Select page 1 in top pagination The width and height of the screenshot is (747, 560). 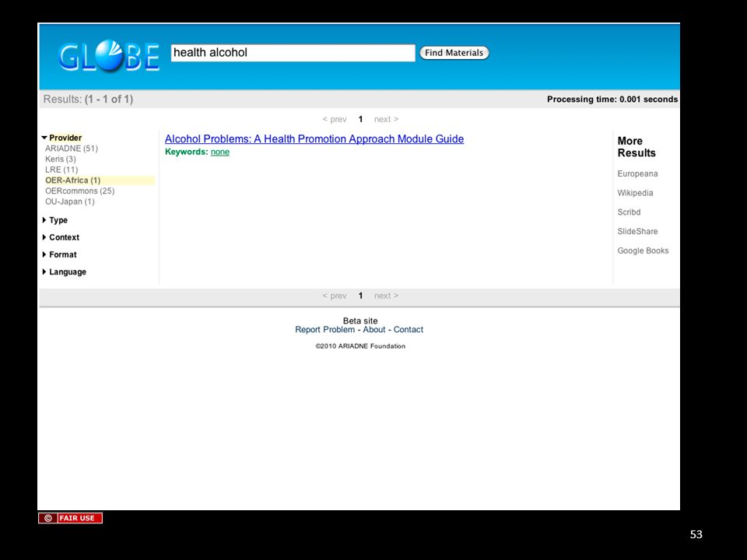pyautogui.click(x=360, y=119)
